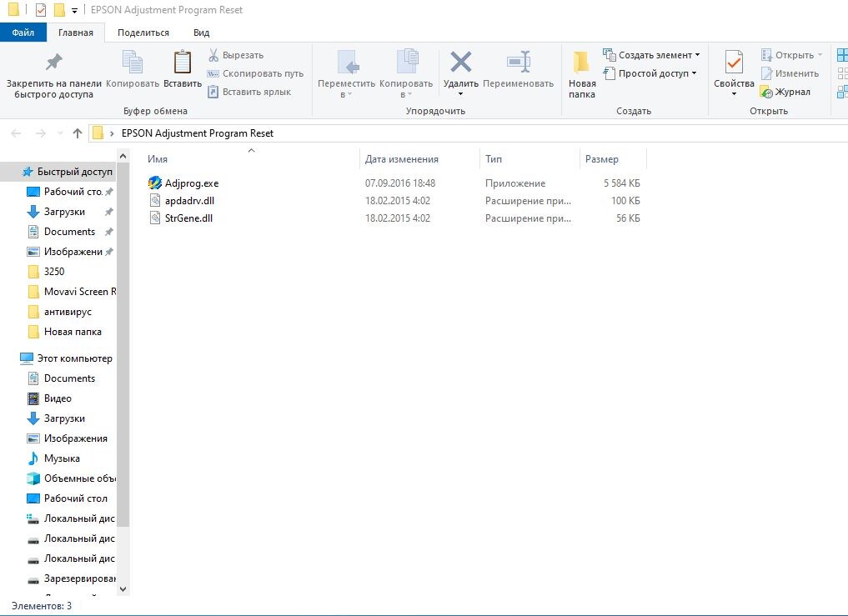Open Переместить в dropdown
The width and height of the screenshot is (848, 616).
click(x=346, y=75)
